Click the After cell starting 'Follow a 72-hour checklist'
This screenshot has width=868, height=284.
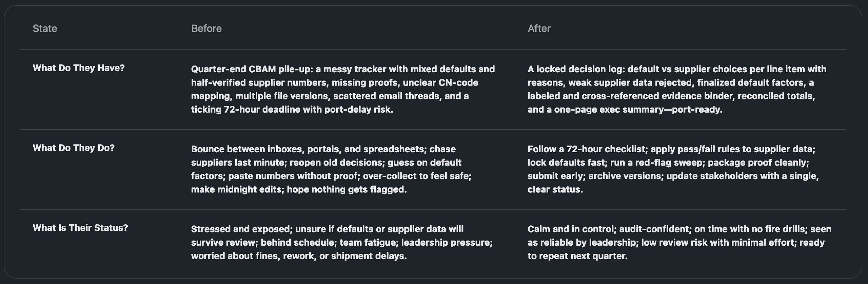click(673, 169)
